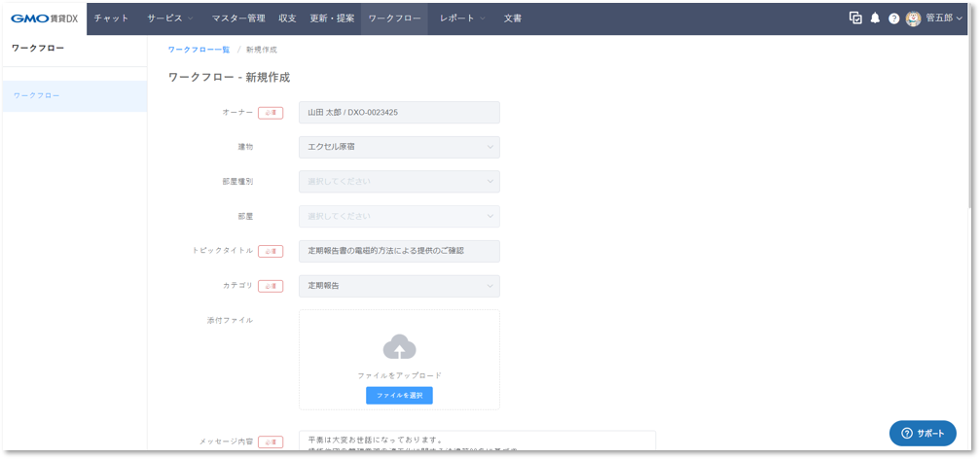This screenshot has width=980, height=459.
Task: Click the ファイルを選択 button
Action: click(399, 395)
